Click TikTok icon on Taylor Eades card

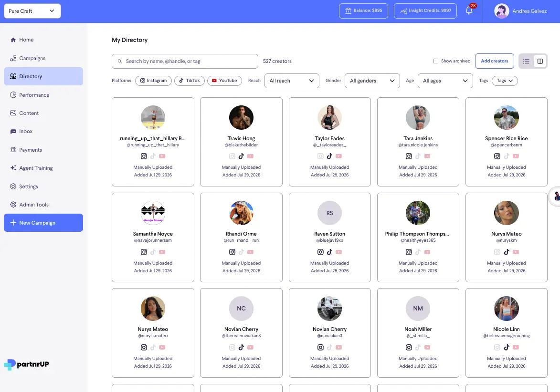[x=329, y=156]
